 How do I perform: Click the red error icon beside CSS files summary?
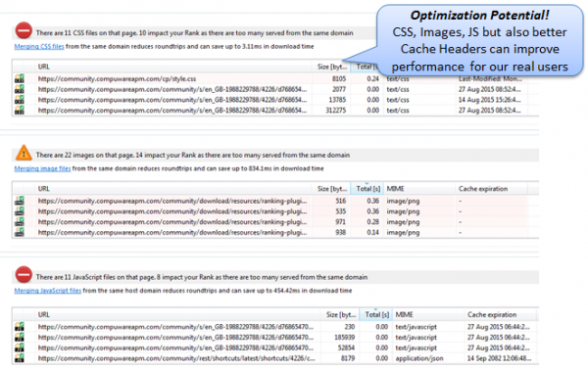pos(24,30)
